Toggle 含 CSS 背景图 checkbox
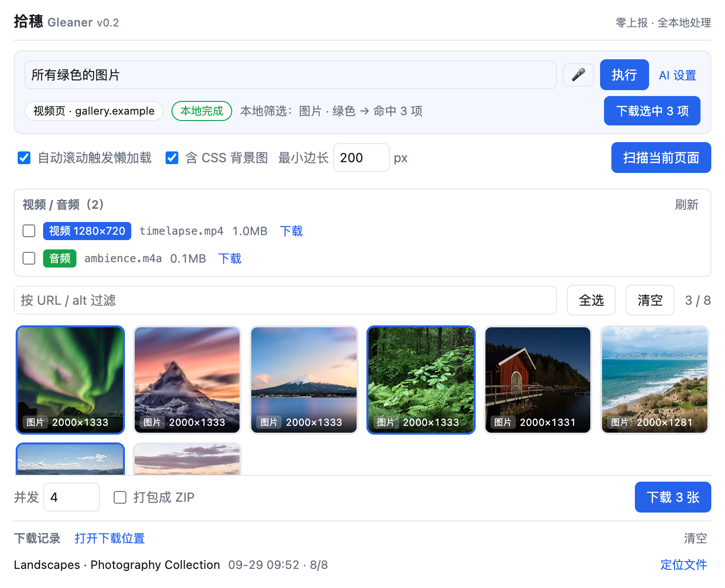The image size is (725, 588). click(172, 158)
